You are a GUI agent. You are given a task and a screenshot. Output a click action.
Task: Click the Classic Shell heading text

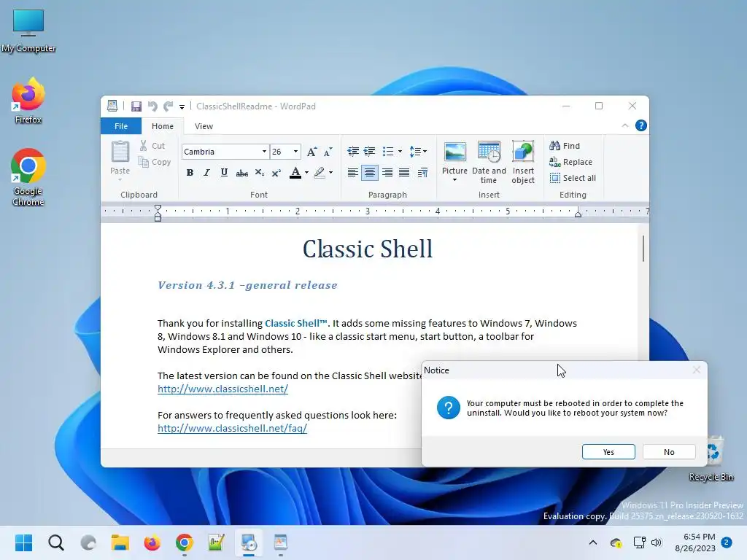tap(368, 249)
